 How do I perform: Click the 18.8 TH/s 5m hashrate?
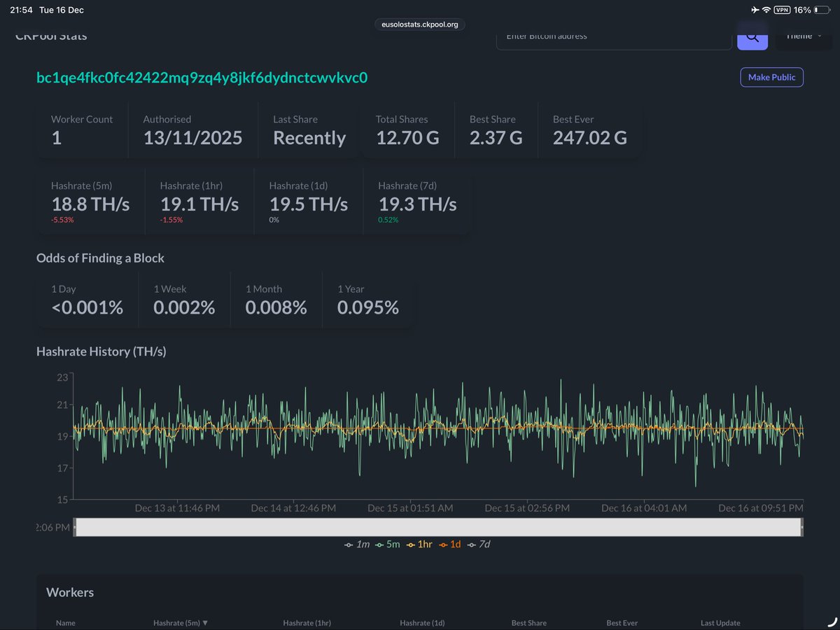90,204
